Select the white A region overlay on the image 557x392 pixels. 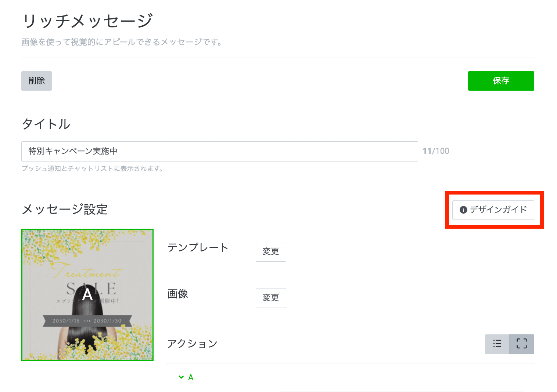(87, 294)
